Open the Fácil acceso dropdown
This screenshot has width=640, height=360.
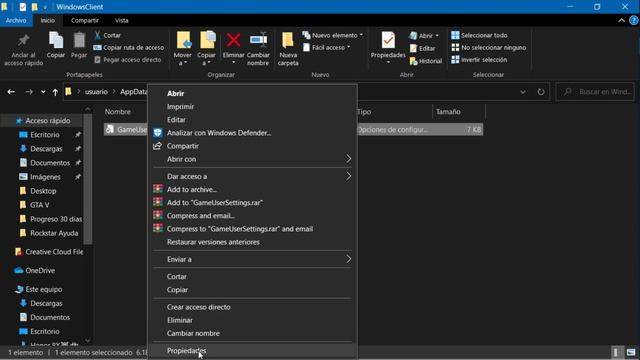click(x=327, y=47)
